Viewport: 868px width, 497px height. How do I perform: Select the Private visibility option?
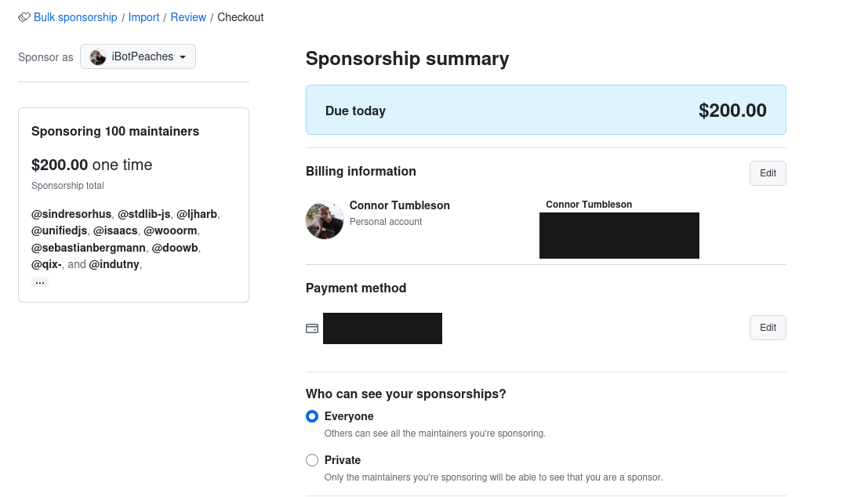(312, 460)
